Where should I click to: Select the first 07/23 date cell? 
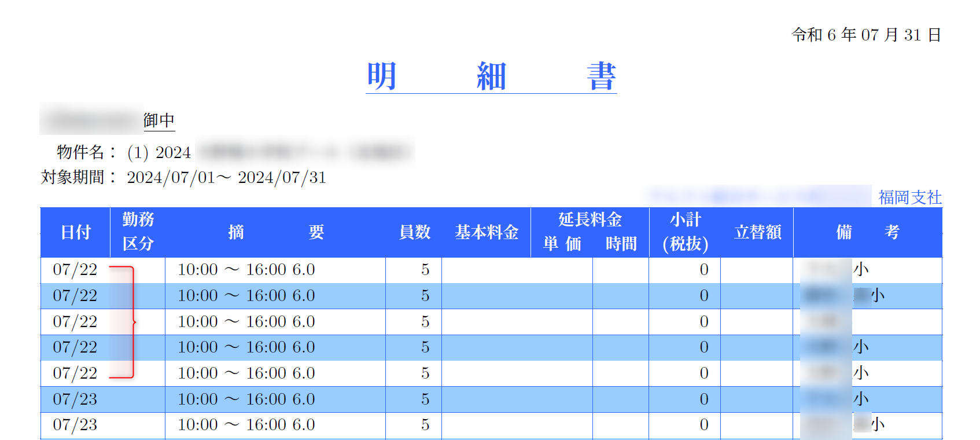click(75, 399)
